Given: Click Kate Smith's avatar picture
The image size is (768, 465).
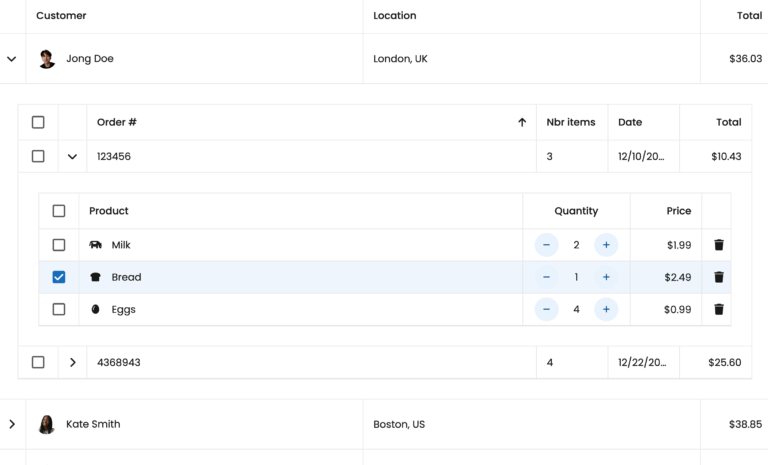Looking at the screenshot, I should coord(47,424).
